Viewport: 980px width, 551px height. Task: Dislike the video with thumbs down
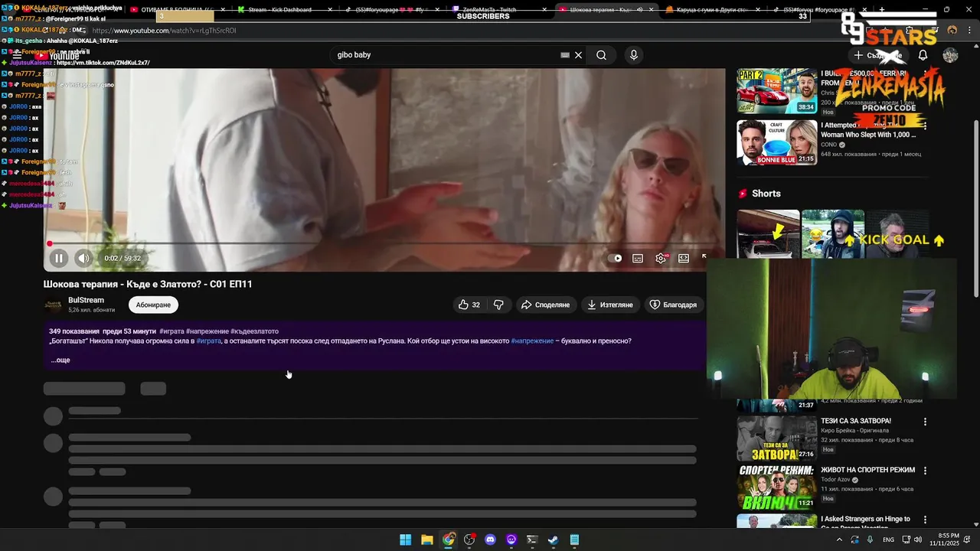coord(498,305)
